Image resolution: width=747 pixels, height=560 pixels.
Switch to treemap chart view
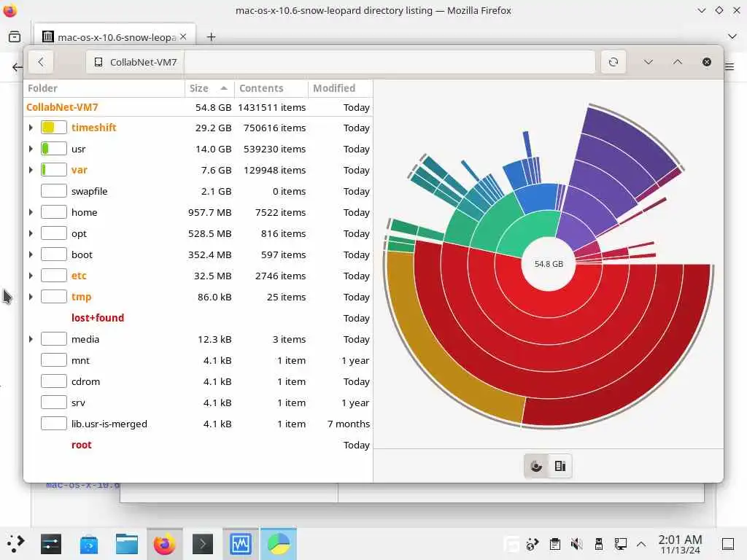560,466
